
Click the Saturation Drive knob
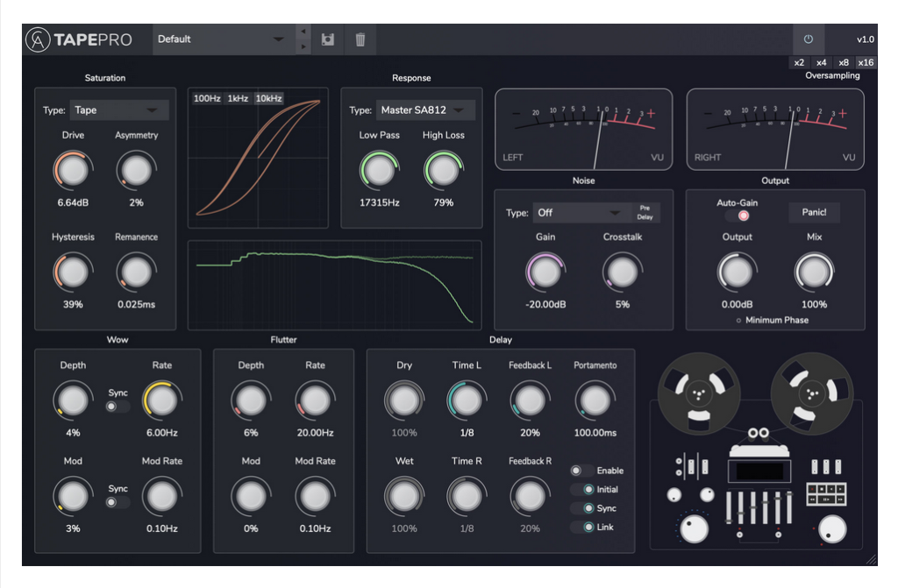click(73, 170)
